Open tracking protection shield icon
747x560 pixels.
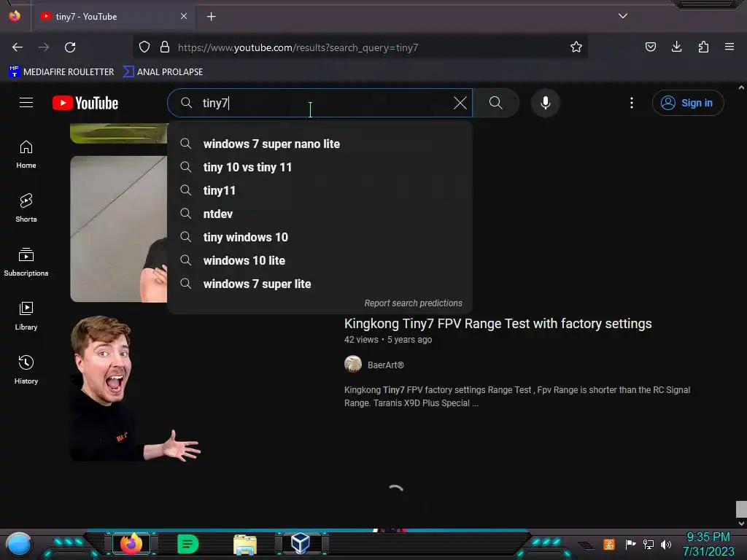pos(144,47)
